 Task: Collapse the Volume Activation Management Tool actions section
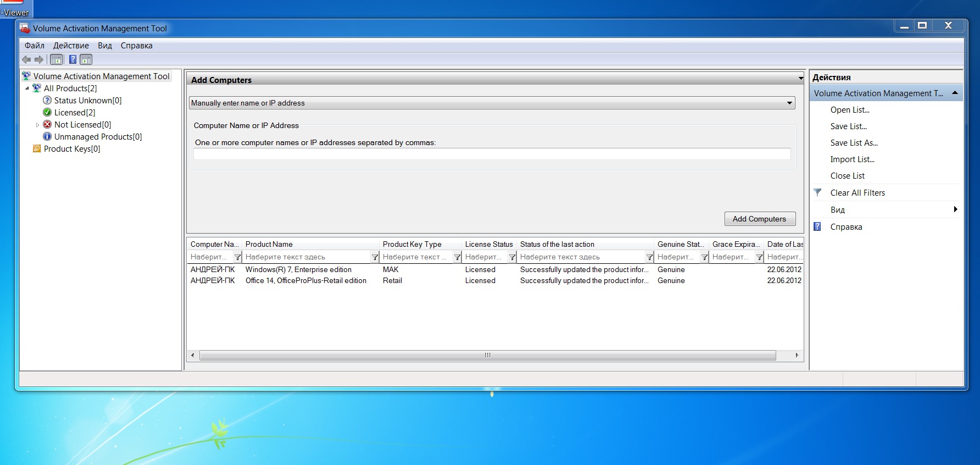[x=955, y=93]
